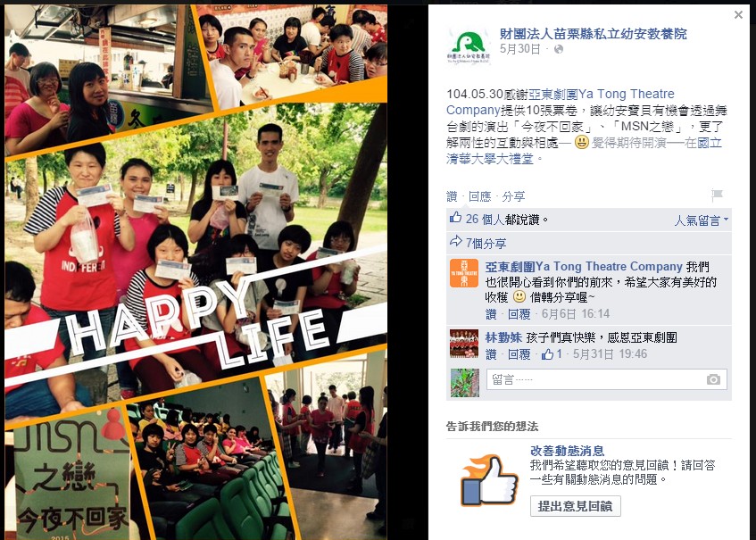Click 讚 to like the post
Image resolution: width=756 pixels, height=540 pixels.
pos(452,196)
